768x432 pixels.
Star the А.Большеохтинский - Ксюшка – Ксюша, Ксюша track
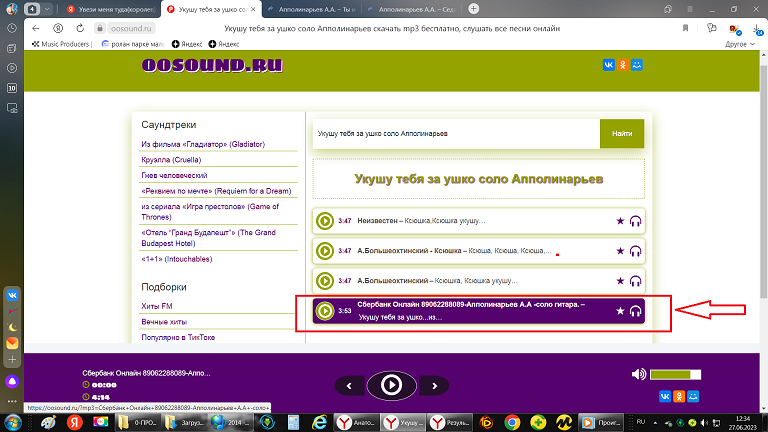620,251
